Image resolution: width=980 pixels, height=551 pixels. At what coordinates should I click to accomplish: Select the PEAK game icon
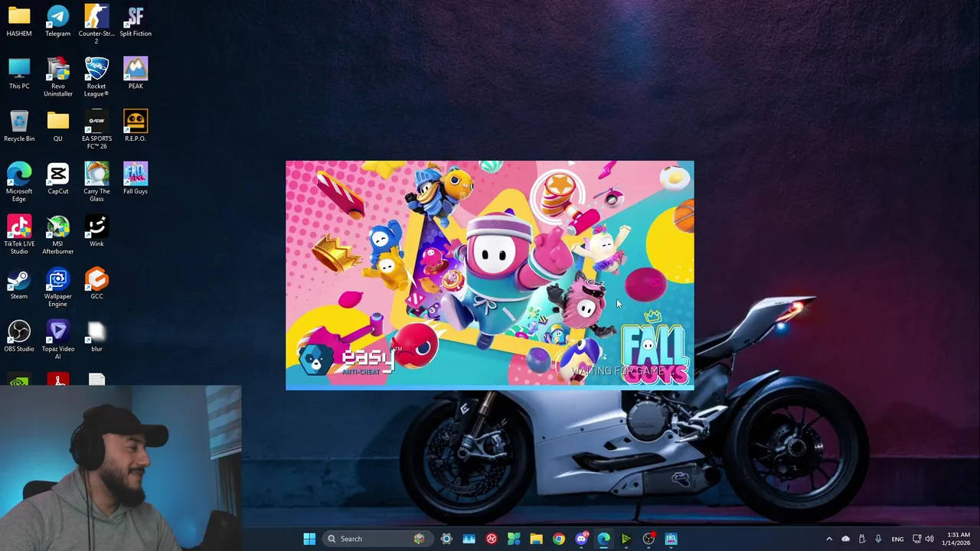point(136,73)
